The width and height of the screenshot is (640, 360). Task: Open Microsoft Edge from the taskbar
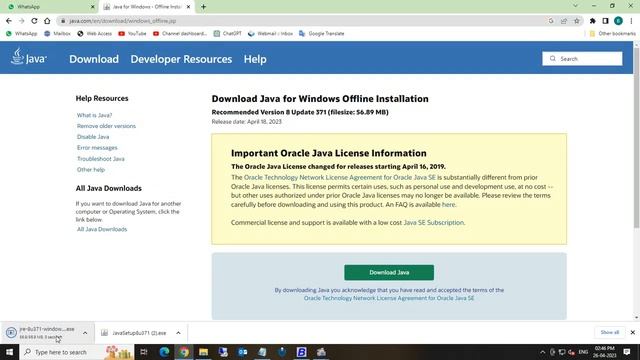point(164,352)
